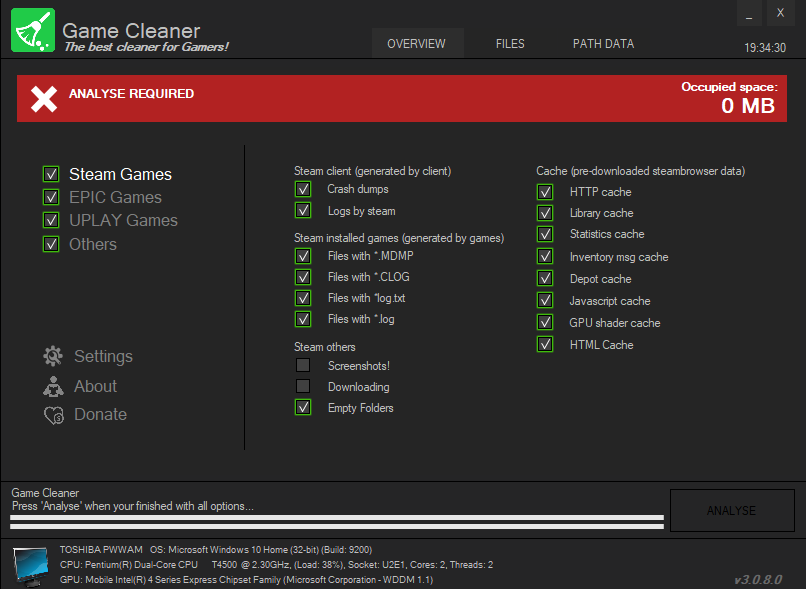The image size is (806, 589).
Task: Click the ANALYSE REQUIRED banner text
Action: click(x=132, y=94)
